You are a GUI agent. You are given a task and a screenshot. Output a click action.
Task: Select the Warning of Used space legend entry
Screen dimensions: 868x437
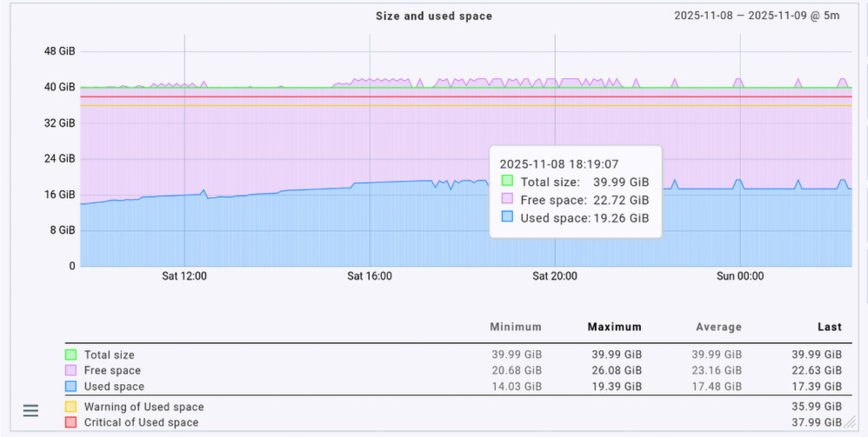coord(144,407)
